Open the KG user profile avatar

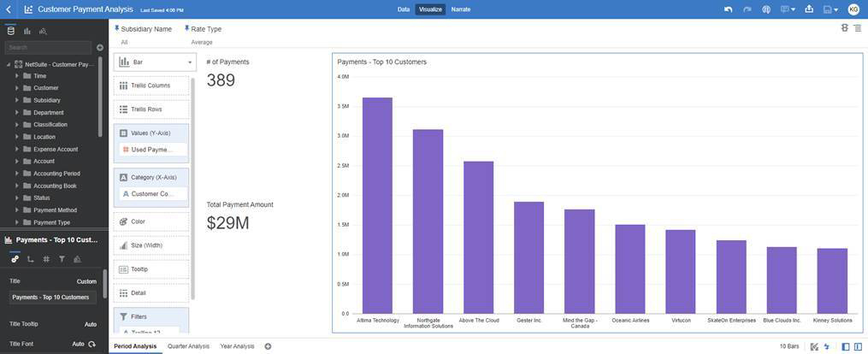(x=853, y=9)
